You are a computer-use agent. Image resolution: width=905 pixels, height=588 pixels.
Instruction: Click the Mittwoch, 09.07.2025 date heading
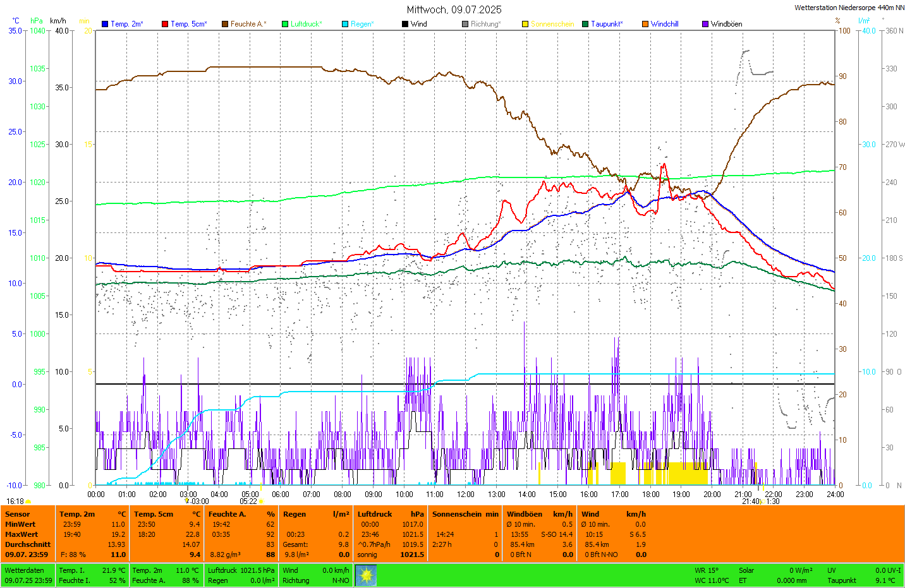(x=454, y=9)
